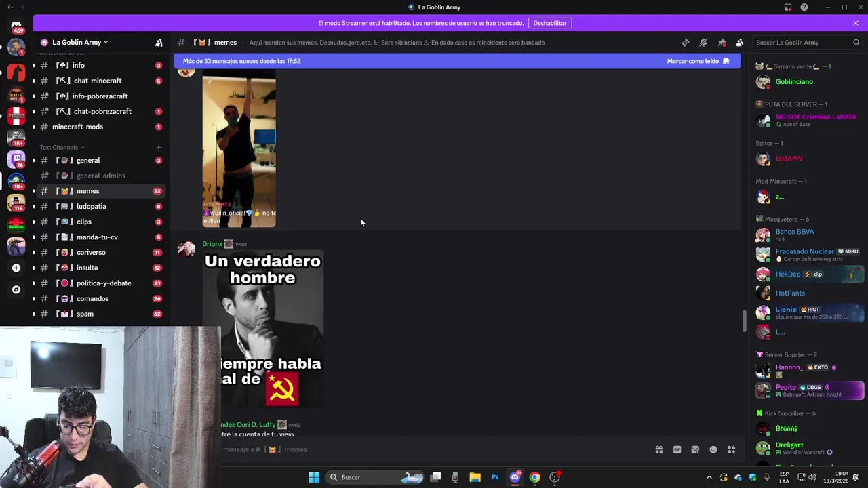The image size is (868, 488).
Task: Go back with title bar arrow
Action: (10, 7)
